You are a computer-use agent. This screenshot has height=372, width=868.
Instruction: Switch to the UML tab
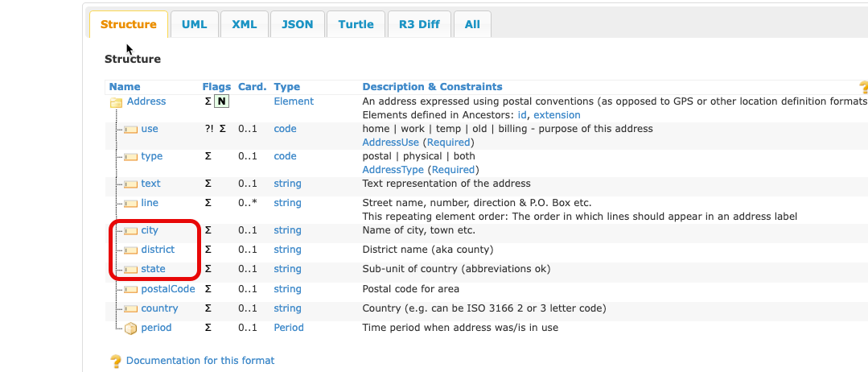coord(194,24)
